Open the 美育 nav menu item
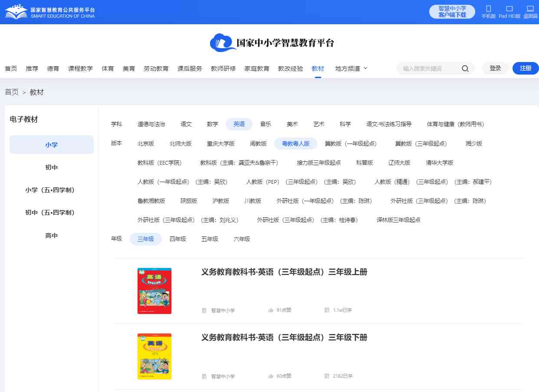This screenshot has width=539, height=392. tap(129, 69)
